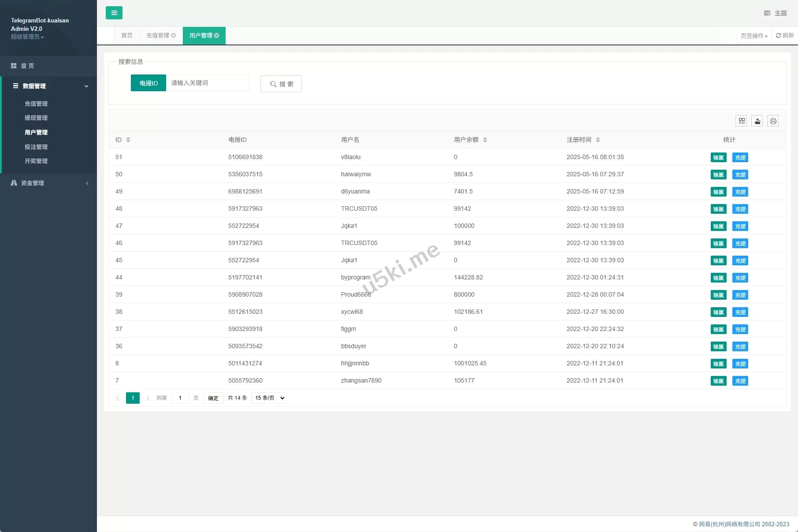Click the table print icon
The image size is (798, 532).
coord(773,121)
